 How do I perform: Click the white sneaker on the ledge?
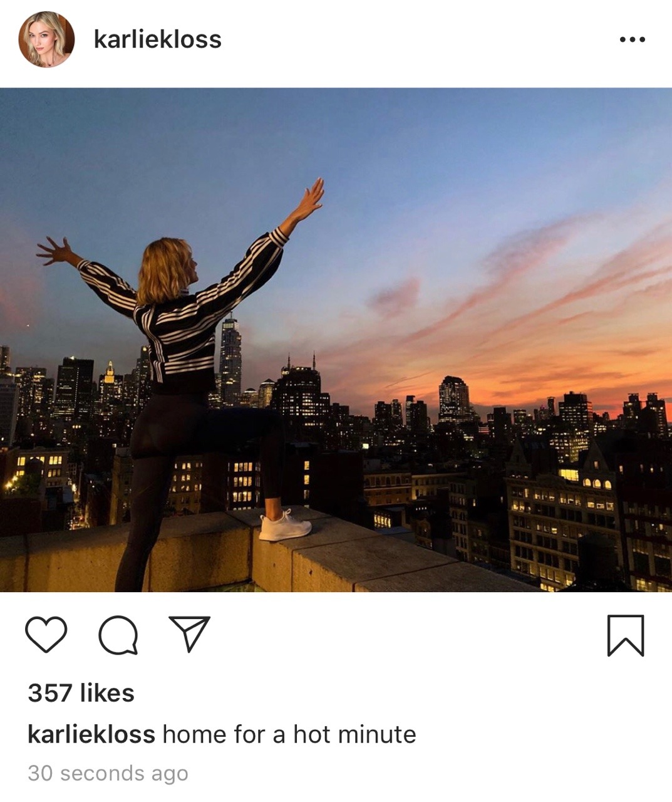point(286,526)
